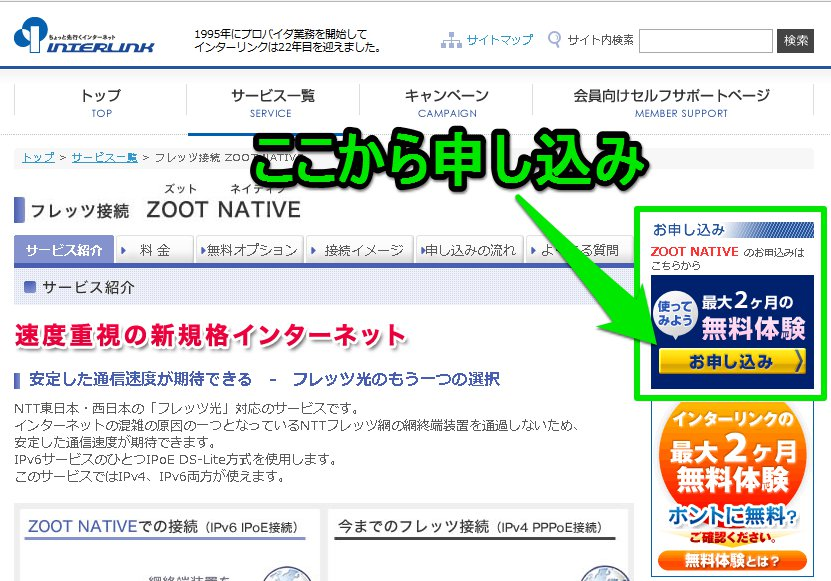This screenshot has width=831, height=581.
Task: Click the 検索 search button
Action: [795, 41]
